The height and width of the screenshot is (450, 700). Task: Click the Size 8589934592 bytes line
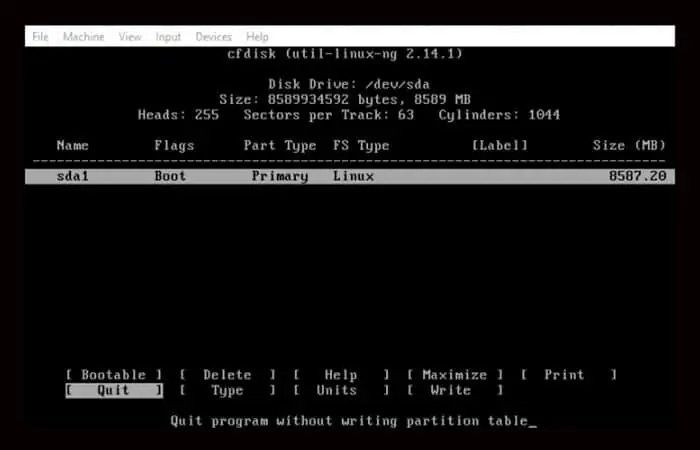click(345, 100)
